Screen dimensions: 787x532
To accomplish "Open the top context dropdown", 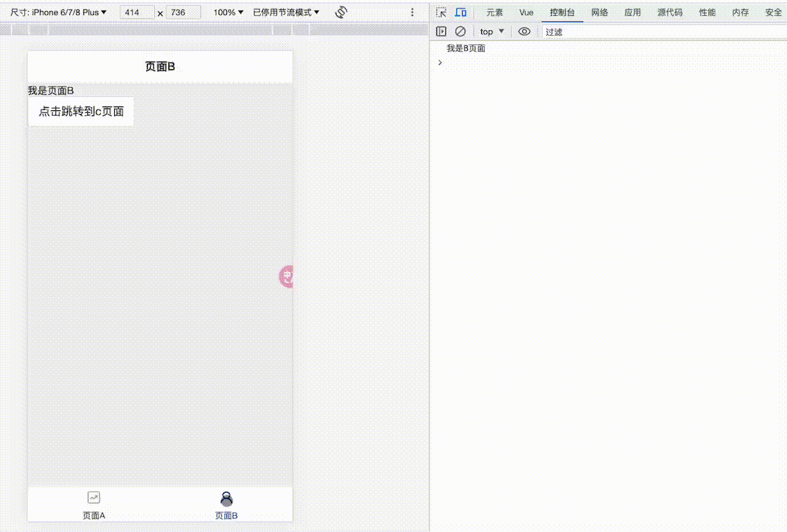I will click(492, 31).
